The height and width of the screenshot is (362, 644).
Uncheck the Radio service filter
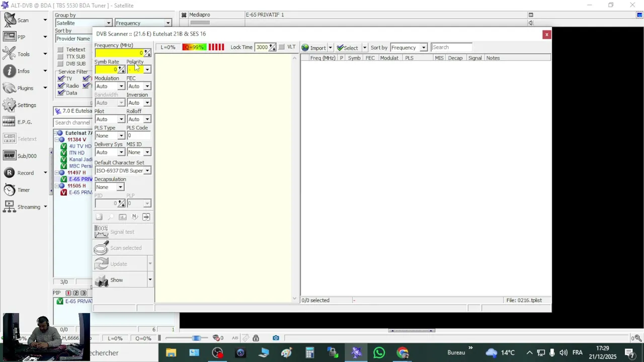click(61, 85)
